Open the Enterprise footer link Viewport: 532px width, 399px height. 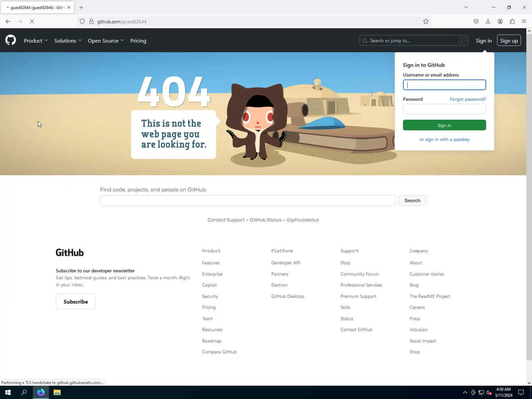click(212, 274)
